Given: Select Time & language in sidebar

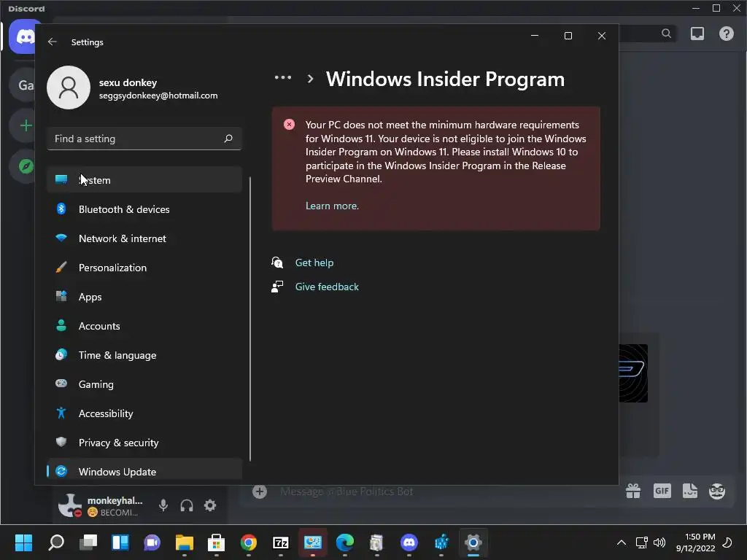Looking at the screenshot, I should point(144,355).
